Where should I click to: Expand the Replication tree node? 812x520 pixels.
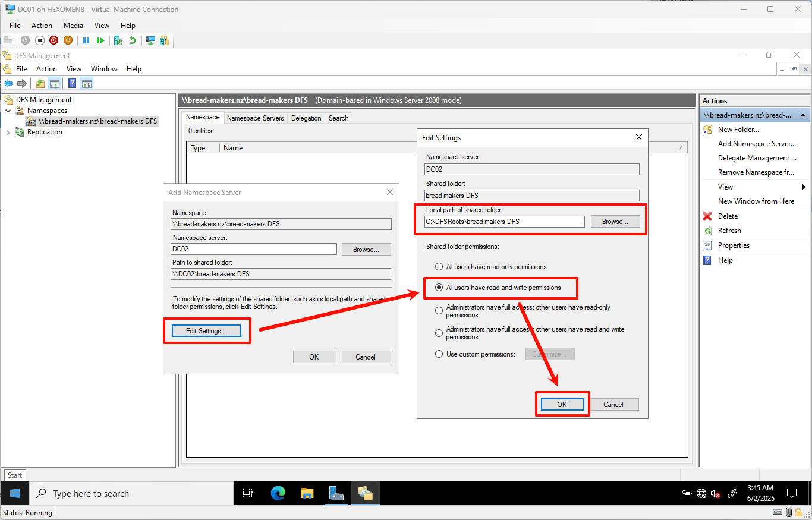tap(8, 132)
